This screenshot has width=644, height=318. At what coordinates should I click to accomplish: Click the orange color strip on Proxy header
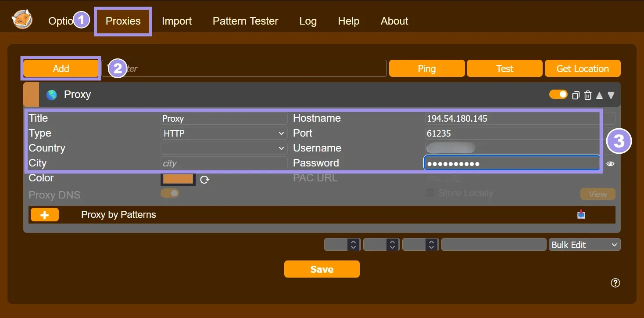[x=31, y=94]
